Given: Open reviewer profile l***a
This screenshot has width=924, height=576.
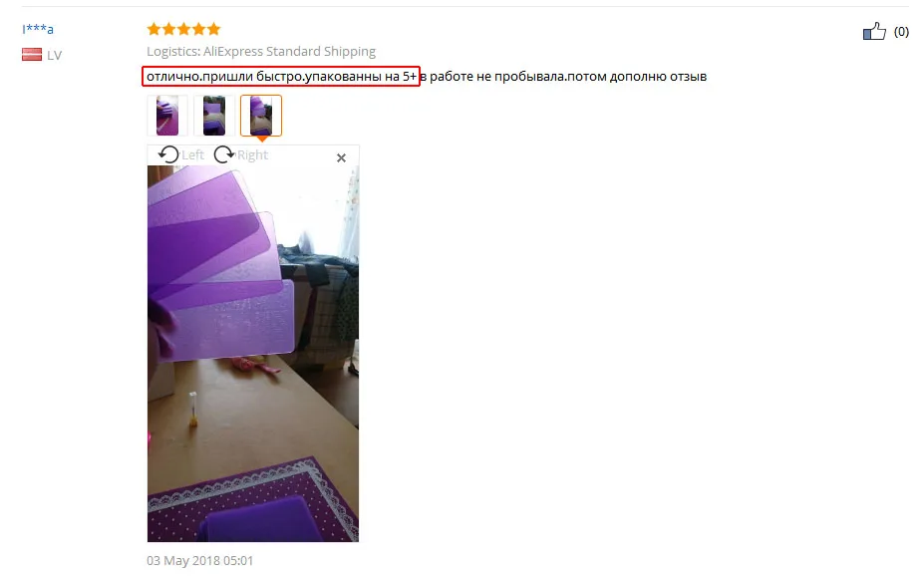Looking at the screenshot, I should coord(38,29).
